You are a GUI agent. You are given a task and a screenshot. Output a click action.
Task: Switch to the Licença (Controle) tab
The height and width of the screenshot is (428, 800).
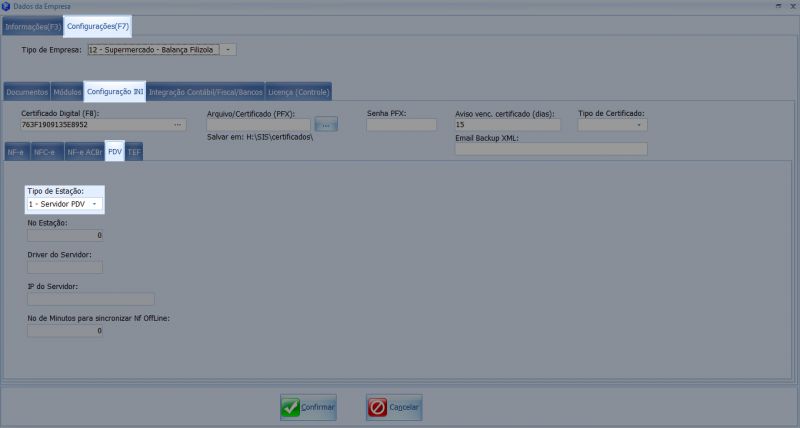pyautogui.click(x=298, y=92)
